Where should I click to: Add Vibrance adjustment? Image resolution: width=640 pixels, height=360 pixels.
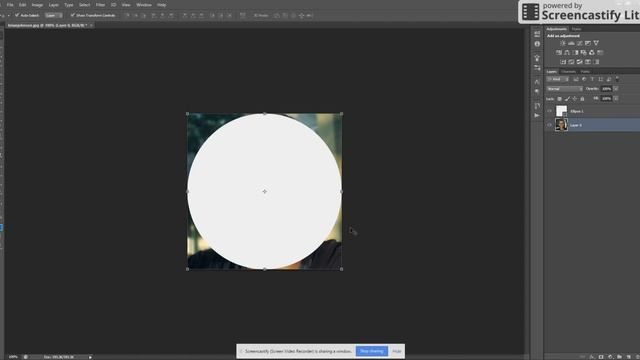point(596,43)
